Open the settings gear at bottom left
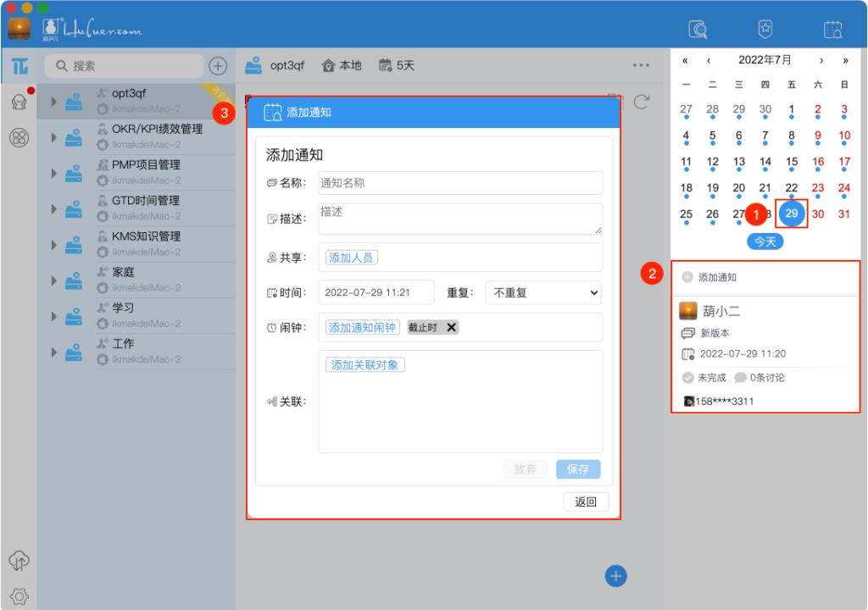 [x=19, y=596]
